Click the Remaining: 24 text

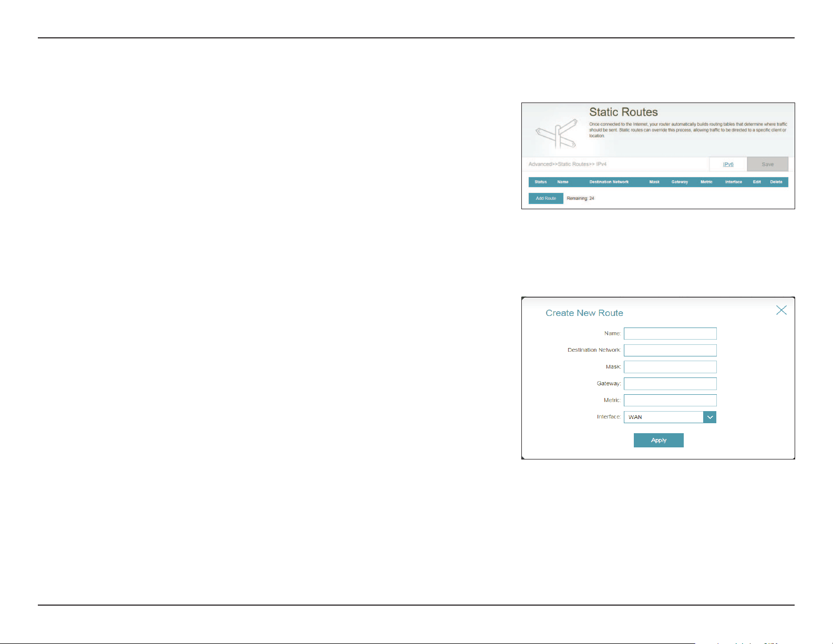tap(580, 198)
